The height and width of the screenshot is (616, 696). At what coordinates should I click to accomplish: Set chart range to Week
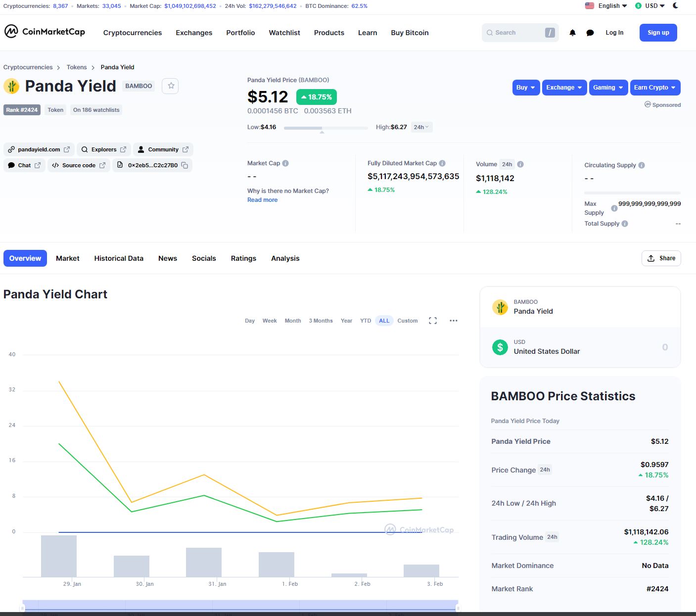[x=270, y=321]
